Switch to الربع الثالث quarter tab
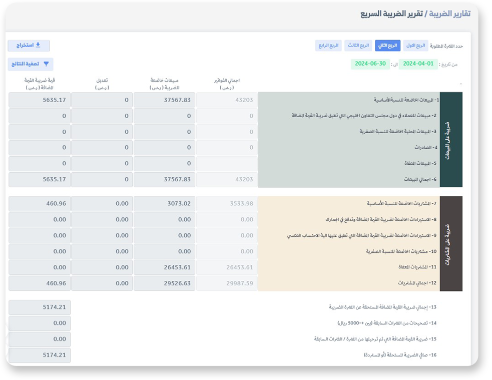Viewport: 492px width, 380px height. [x=358, y=46]
